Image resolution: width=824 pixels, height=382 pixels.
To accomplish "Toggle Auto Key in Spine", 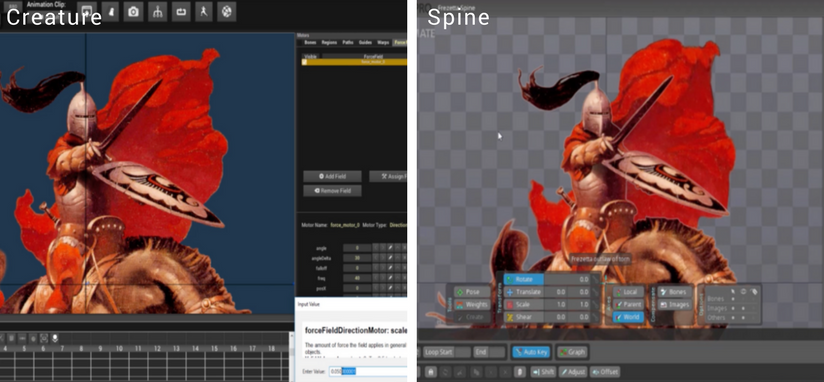I will point(531,352).
